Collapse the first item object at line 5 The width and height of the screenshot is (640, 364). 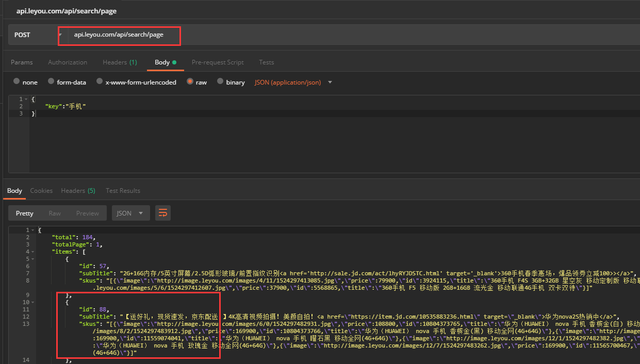(x=33, y=259)
